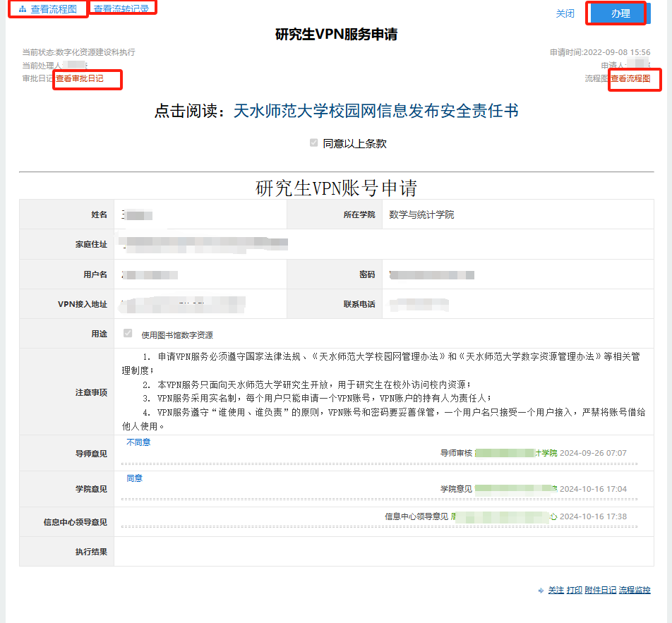Click the 打印 link
This screenshot has height=623, width=672.
click(x=574, y=591)
